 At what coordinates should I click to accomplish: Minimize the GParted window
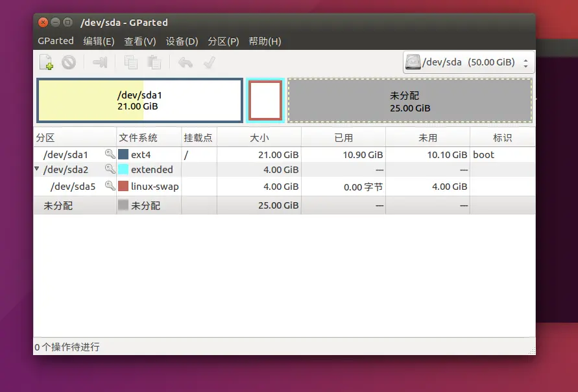55,23
